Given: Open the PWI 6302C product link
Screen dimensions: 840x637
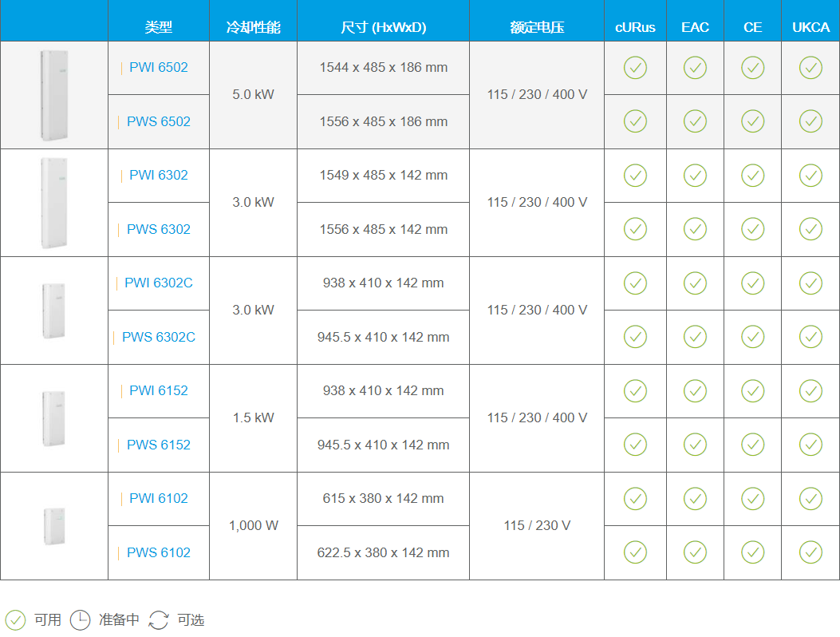Looking at the screenshot, I should (x=159, y=283).
